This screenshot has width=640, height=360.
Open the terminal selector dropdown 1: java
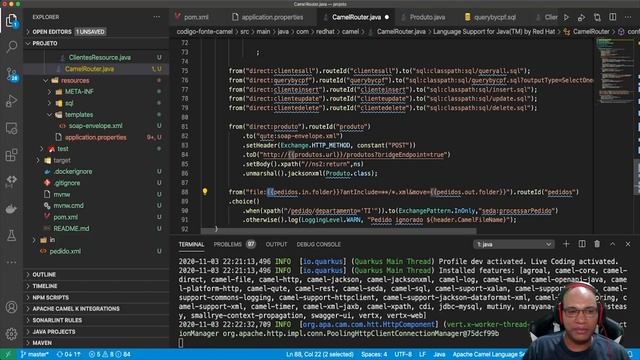tap(513, 244)
